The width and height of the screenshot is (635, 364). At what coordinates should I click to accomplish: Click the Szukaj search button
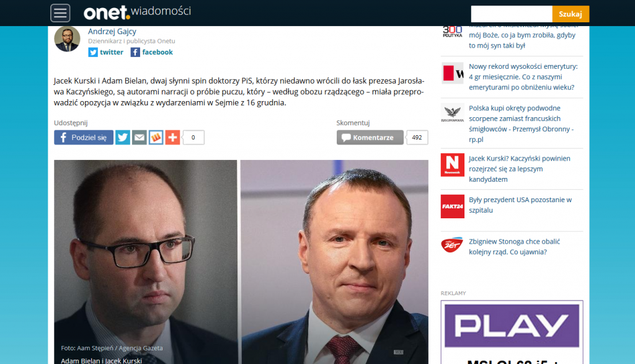point(571,14)
